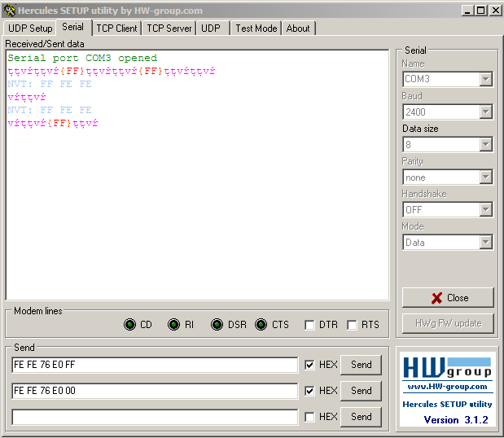Click the Hercules app icon in title bar
Screen dimensions: 504x438
10,10
